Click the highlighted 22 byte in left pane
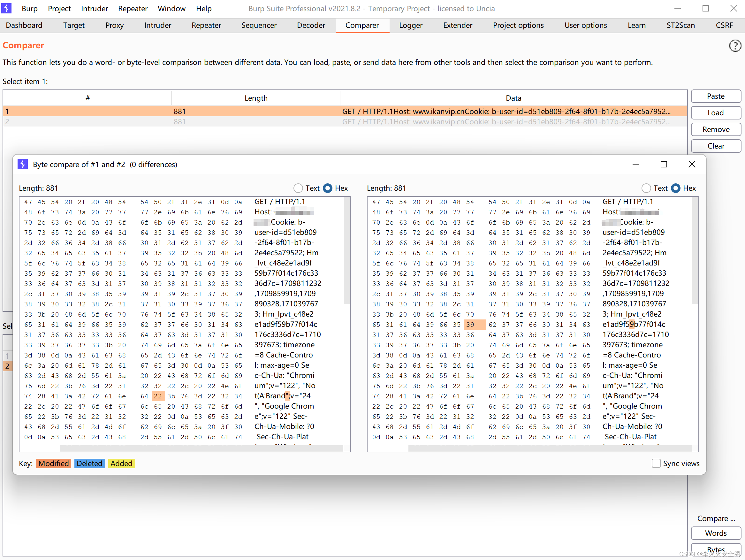Screen dimensions: 745x560 click(x=158, y=396)
